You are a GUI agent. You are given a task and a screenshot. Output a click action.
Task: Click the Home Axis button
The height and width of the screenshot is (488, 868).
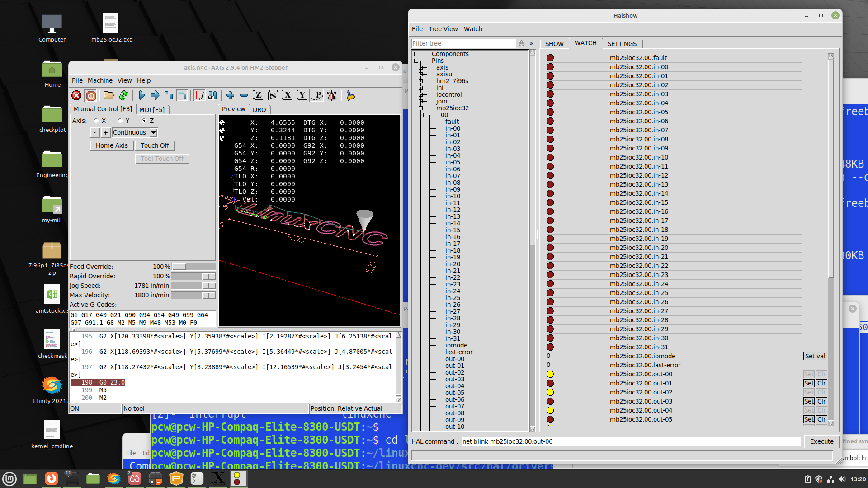pos(112,145)
